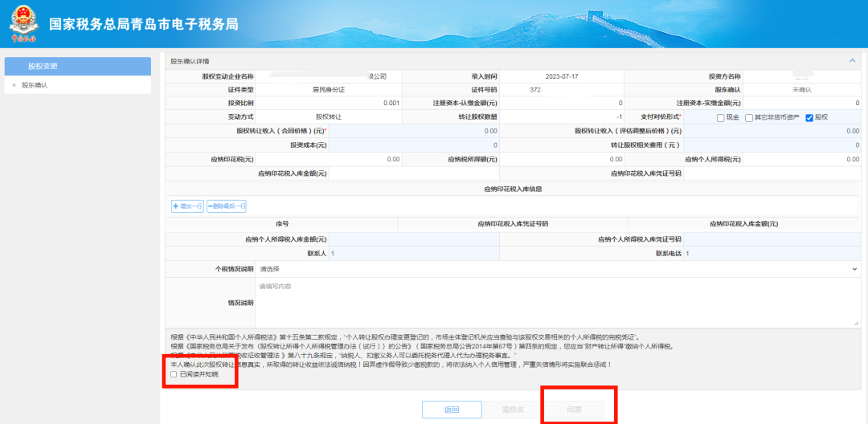Click the 序号 column header
The height and width of the screenshot is (424, 868).
(x=282, y=224)
